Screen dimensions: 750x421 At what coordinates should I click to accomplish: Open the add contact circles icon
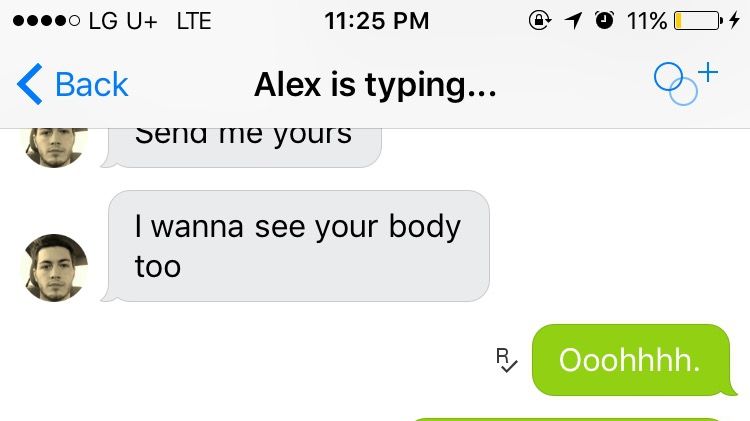click(x=675, y=84)
